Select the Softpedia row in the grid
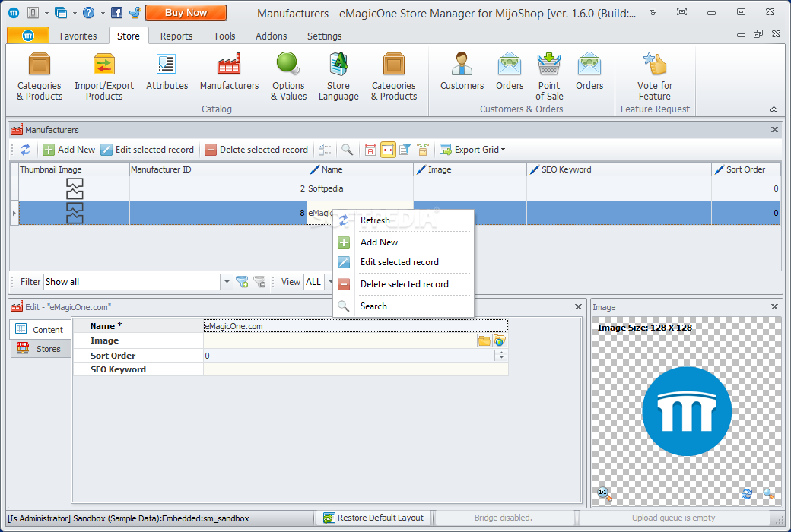791x532 pixels. 399,188
